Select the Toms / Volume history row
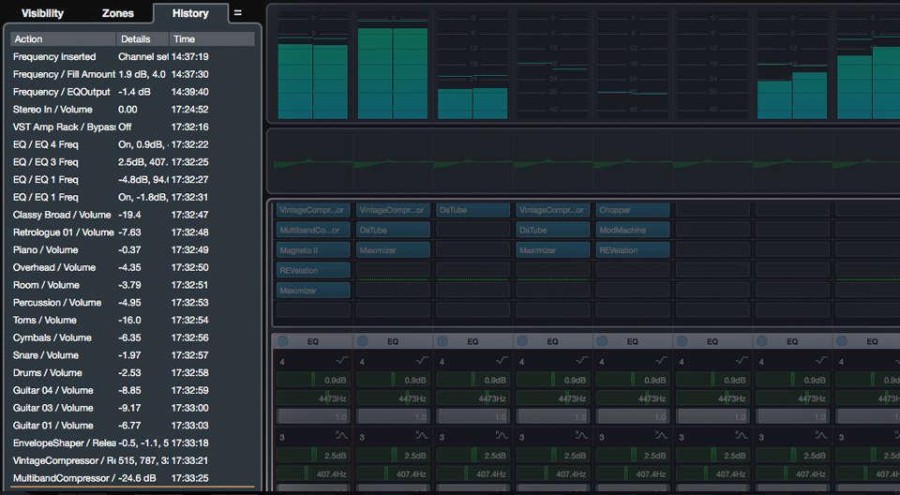This screenshot has width=900, height=495. 133,320
